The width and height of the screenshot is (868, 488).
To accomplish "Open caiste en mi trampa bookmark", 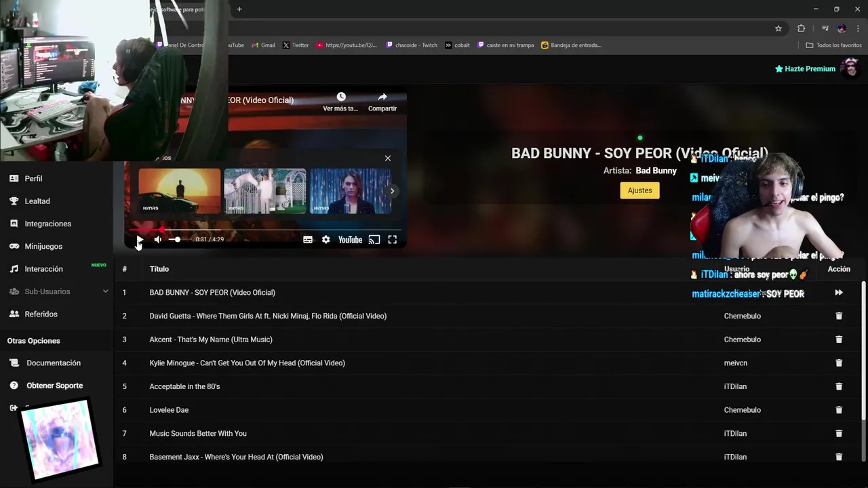I will pos(506,45).
